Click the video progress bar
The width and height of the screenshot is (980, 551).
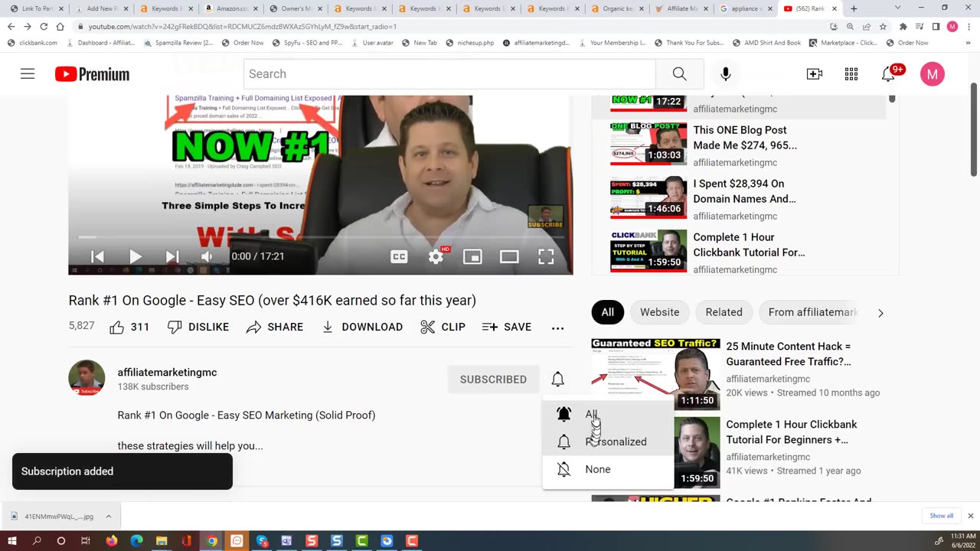[x=320, y=237]
